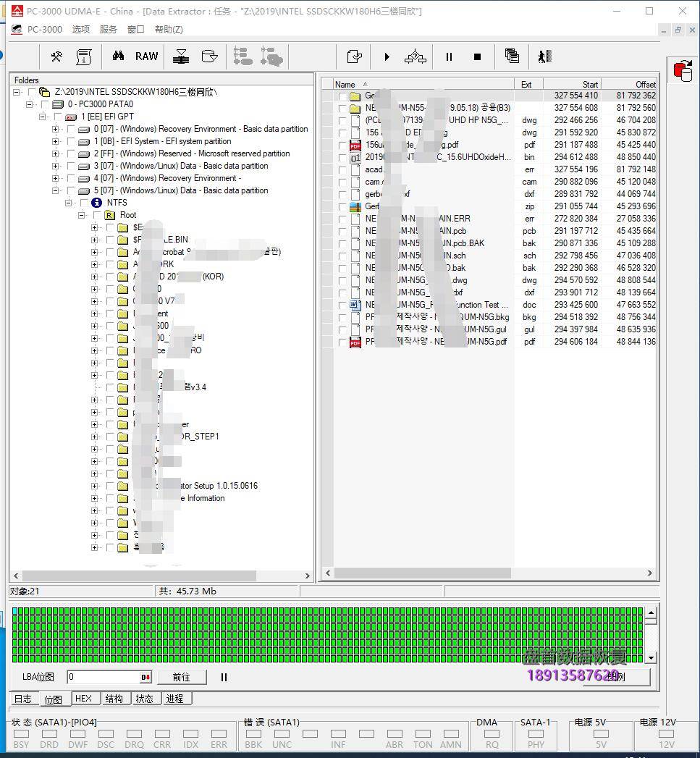Click the 前往 button
The width and height of the screenshot is (700, 758).
coord(181,677)
